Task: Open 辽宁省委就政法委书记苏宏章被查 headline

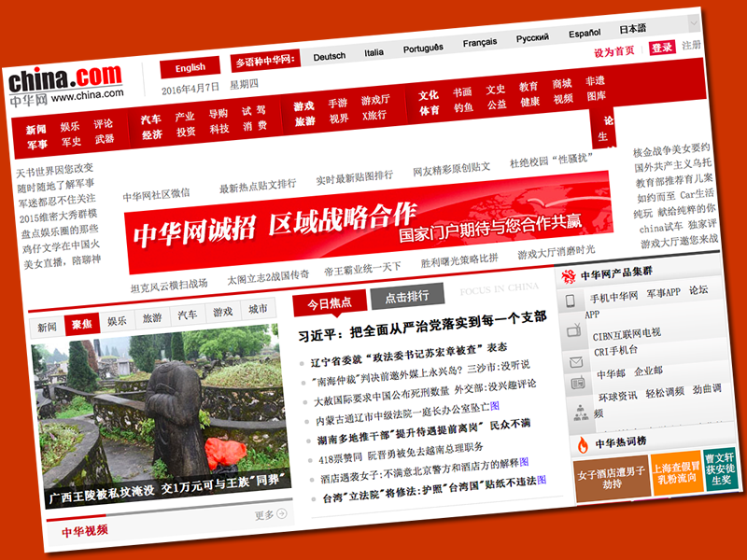Action: pyautogui.click(x=409, y=355)
